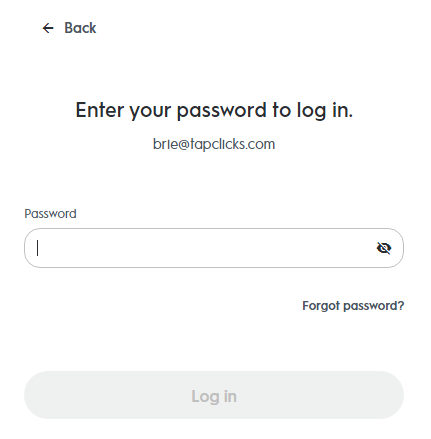
Task: Click the greyed-out Log in pill button
Action: [x=214, y=395]
